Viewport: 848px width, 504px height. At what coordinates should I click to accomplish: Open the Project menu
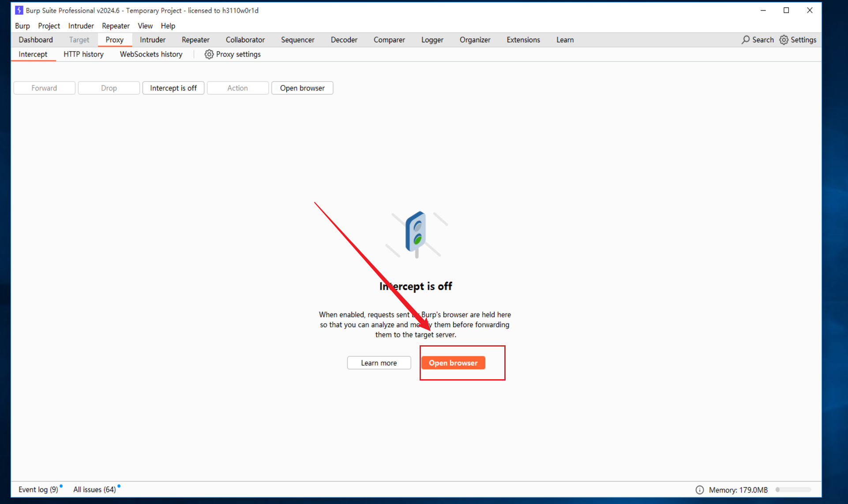(x=49, y=26)
